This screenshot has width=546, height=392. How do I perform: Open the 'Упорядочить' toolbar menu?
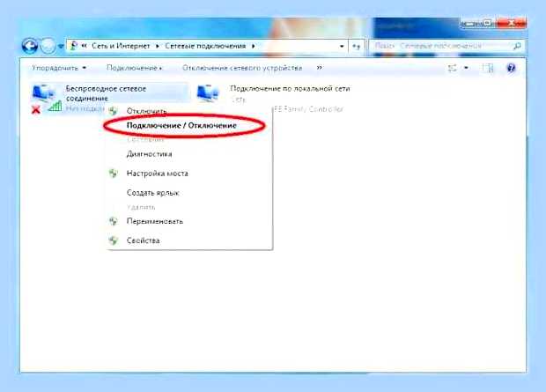tap(59, 68)
